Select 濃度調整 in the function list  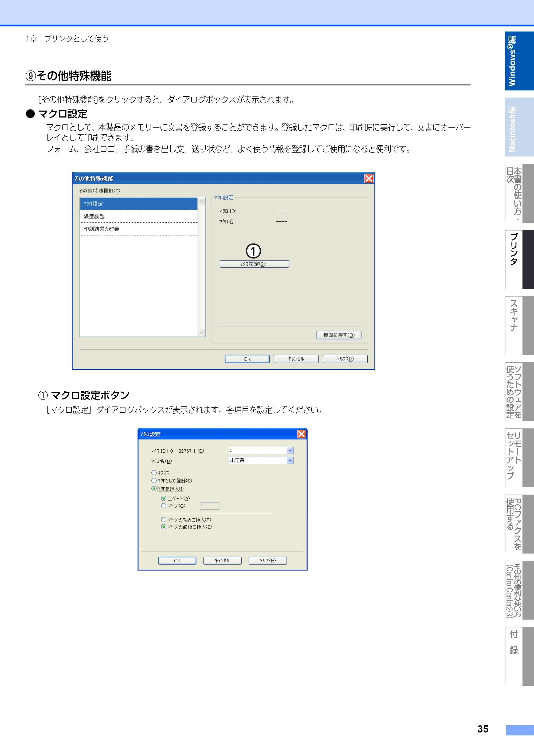click(139, 216)
